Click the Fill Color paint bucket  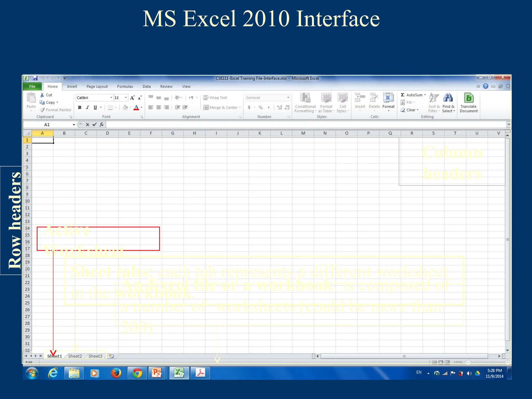[125, 108]
